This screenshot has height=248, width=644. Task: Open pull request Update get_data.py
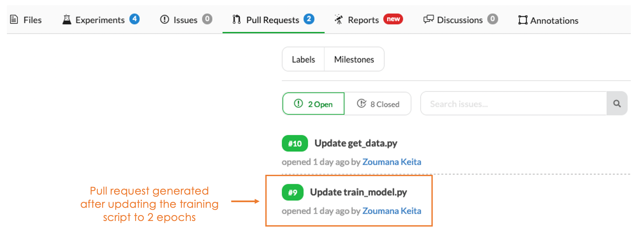click(x=356, y=143)
